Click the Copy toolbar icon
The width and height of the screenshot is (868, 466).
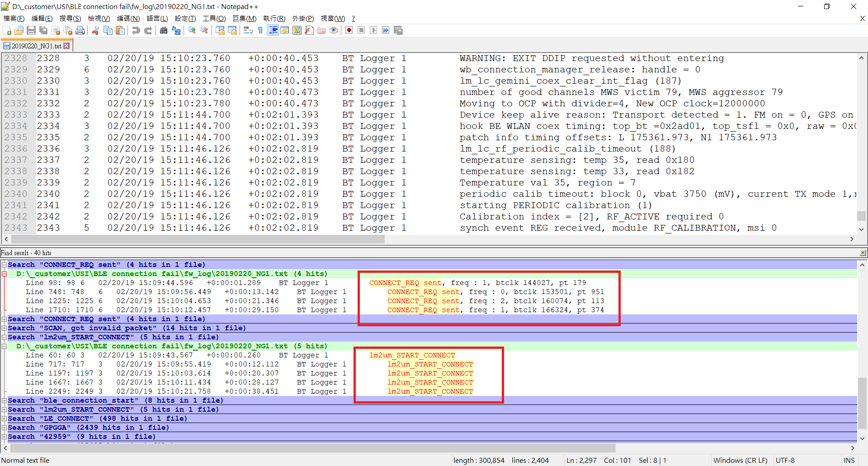tap(108, 30)
